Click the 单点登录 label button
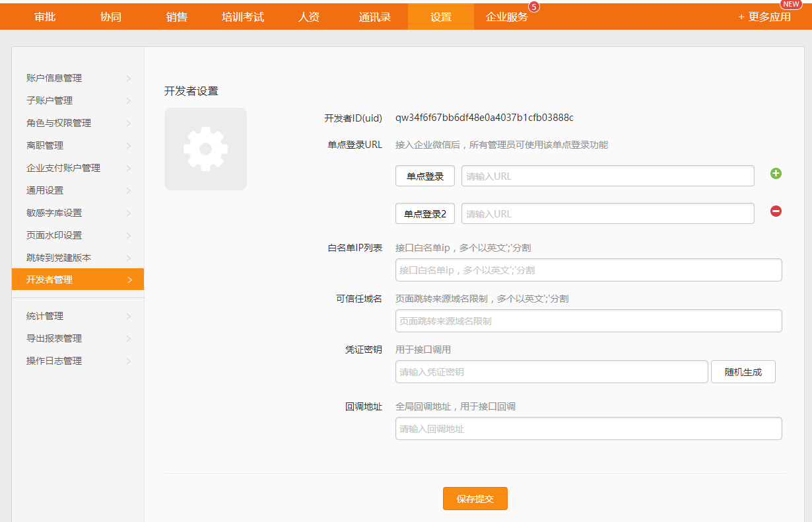812x522 pixels. click(425, 176)
